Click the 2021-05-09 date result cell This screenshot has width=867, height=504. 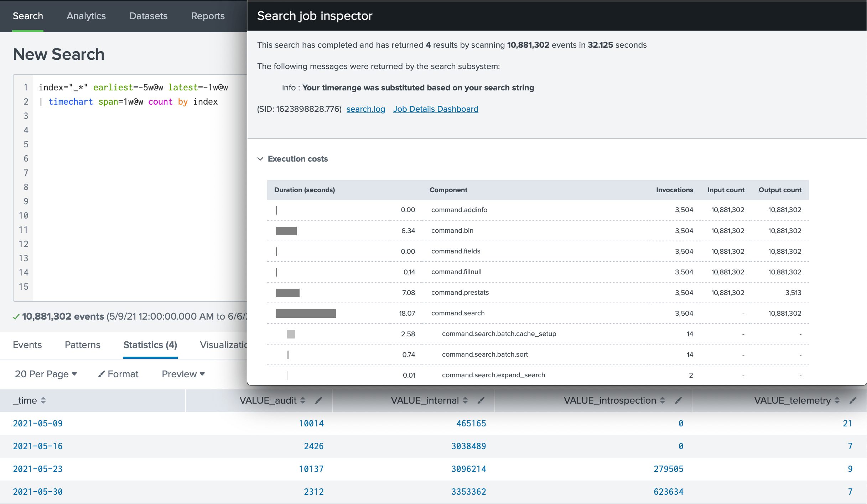pyautogui.click(x=37, y=424)
